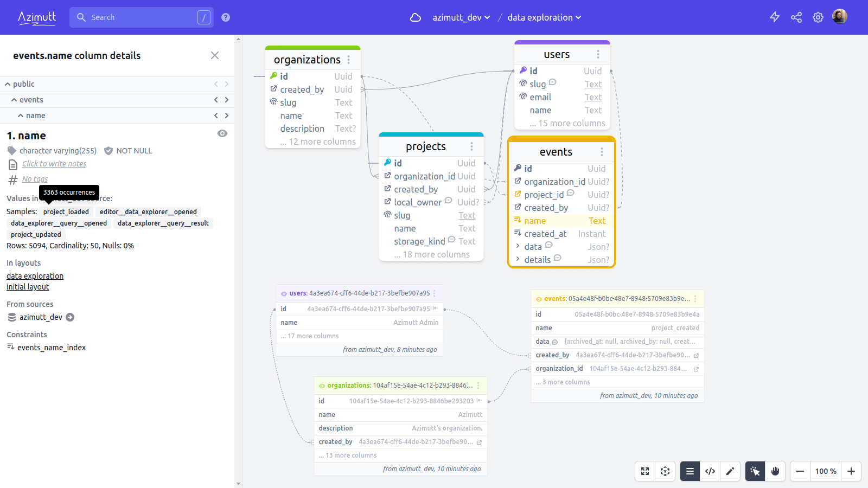Activate the hand drag tool
Viewport: 868px width, 488px height.
[775, 471]
